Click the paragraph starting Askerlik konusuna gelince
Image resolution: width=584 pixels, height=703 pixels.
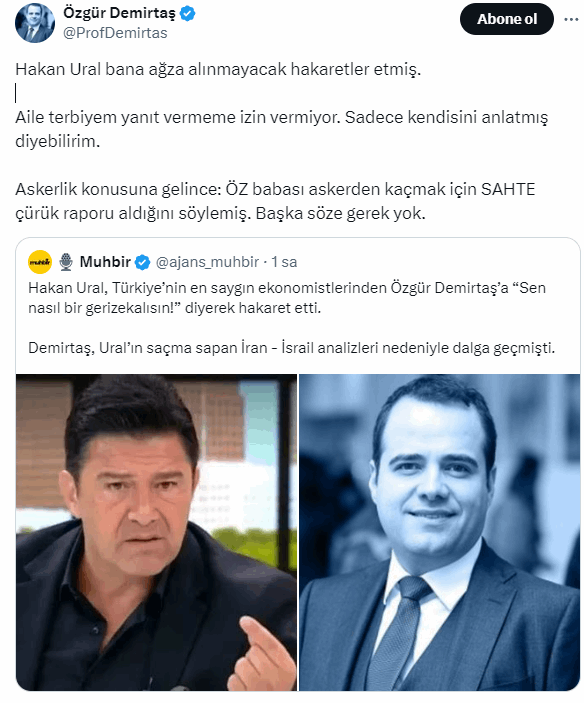pyautogui.click(x=275, y=201)
